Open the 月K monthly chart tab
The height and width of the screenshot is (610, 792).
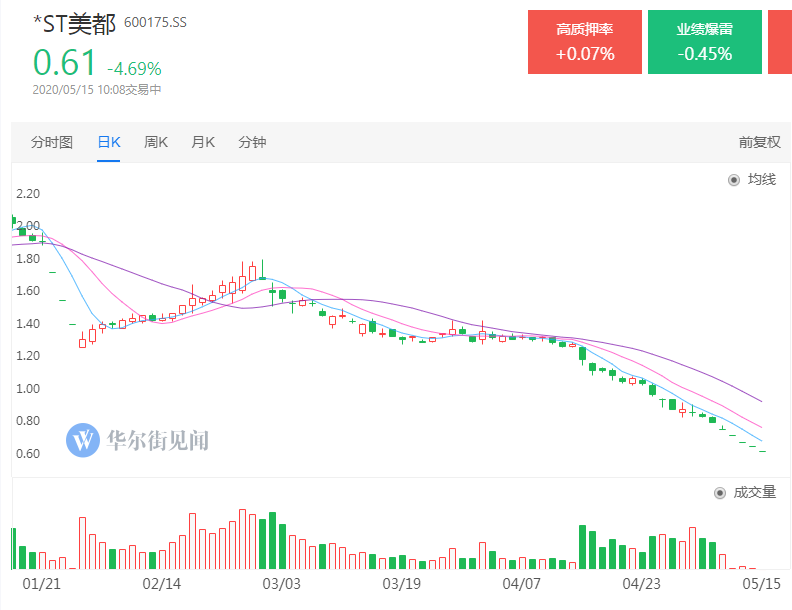pyautogui.click(x=203, y=142)
